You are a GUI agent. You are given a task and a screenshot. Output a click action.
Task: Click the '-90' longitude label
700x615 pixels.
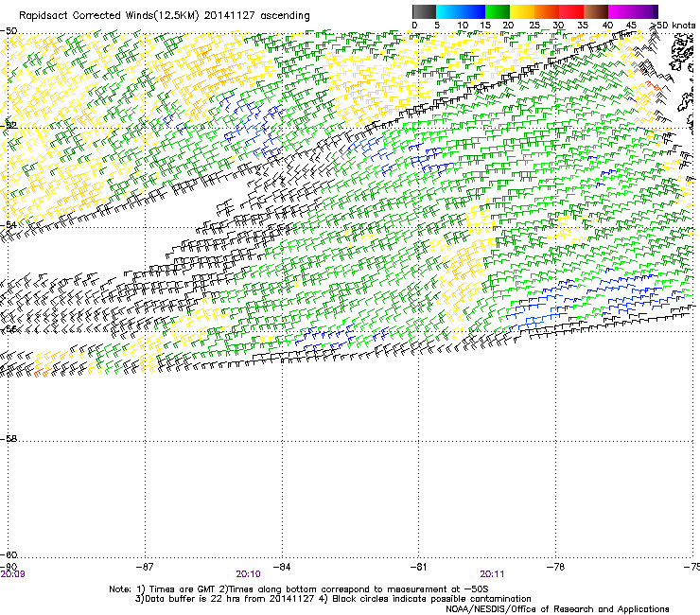9,567
